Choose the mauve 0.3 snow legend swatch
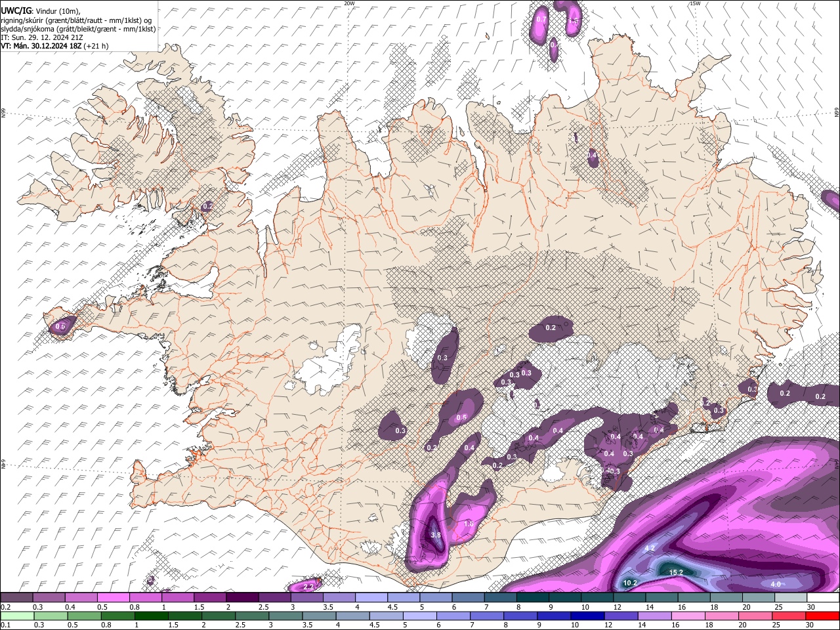Screen dimensions: 840x630 click(x=49, y=597)
